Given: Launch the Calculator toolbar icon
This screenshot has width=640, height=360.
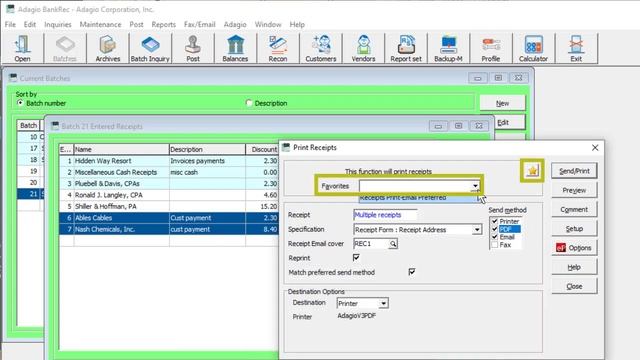Looking at the screenshot, I should [533, 49].
